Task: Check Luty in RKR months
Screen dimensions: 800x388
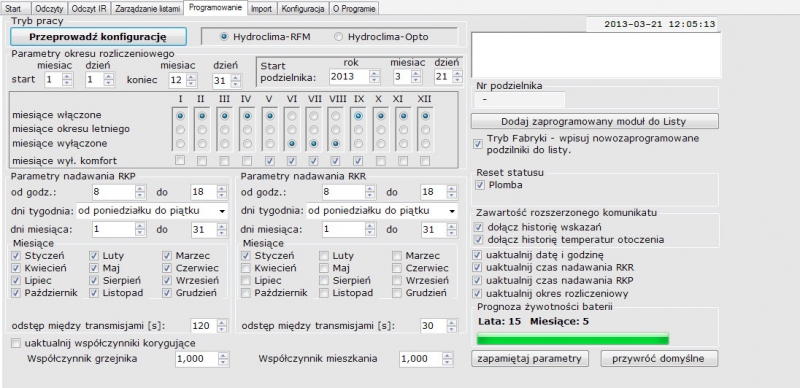Action: click(324, 256)
